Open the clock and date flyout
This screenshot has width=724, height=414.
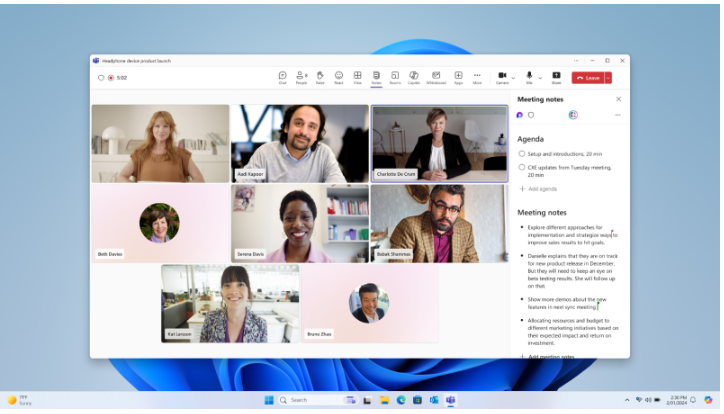[676, 400]
